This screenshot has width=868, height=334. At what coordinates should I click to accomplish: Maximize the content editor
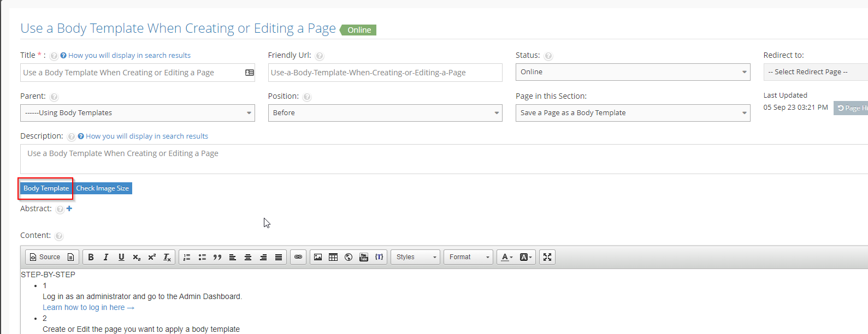tap(547, 257)
